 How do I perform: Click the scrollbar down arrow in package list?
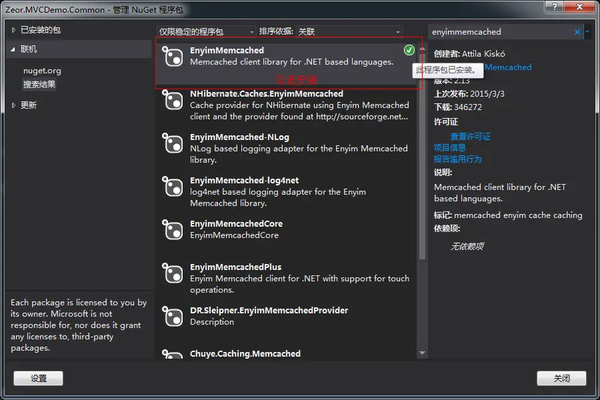(x=422, y=353)
